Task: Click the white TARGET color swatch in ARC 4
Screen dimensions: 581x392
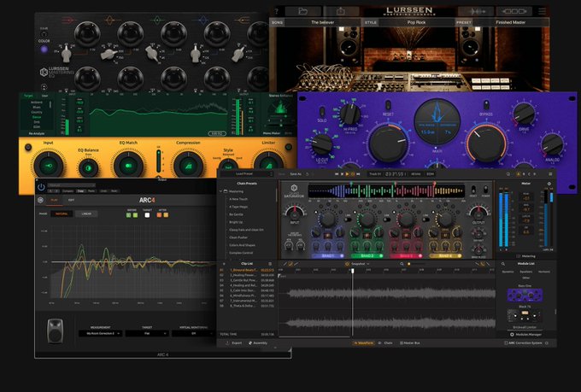Action: point(147,215)
